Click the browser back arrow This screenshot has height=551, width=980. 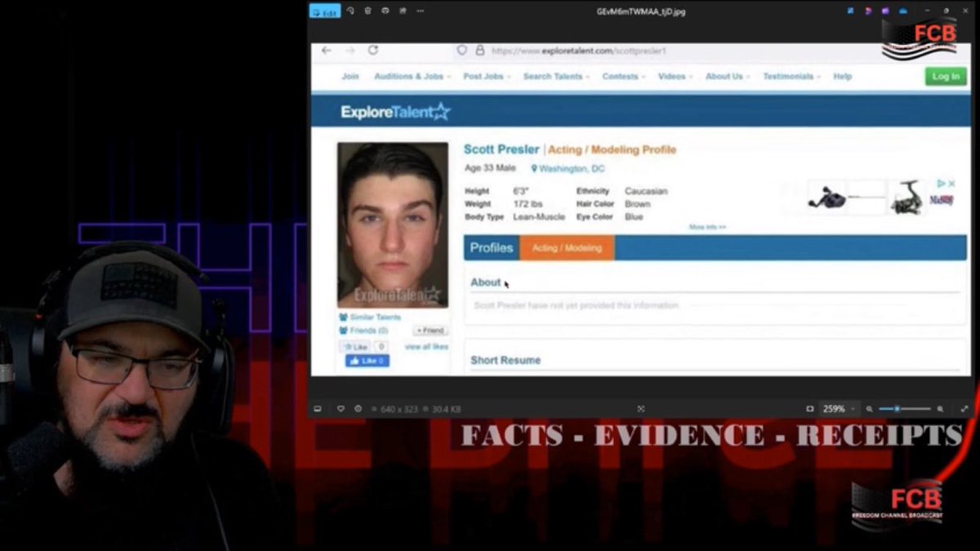coord(326,51)
